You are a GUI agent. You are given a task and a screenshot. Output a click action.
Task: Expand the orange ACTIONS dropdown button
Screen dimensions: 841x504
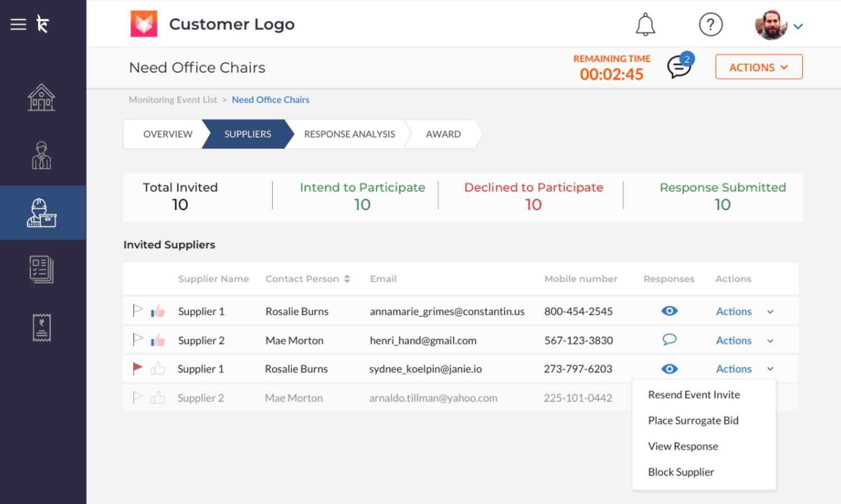[x=758, y=67]
